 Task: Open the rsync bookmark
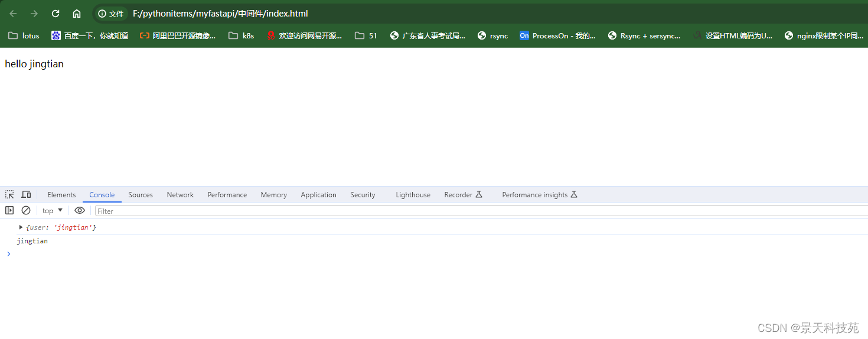[492, 35]
